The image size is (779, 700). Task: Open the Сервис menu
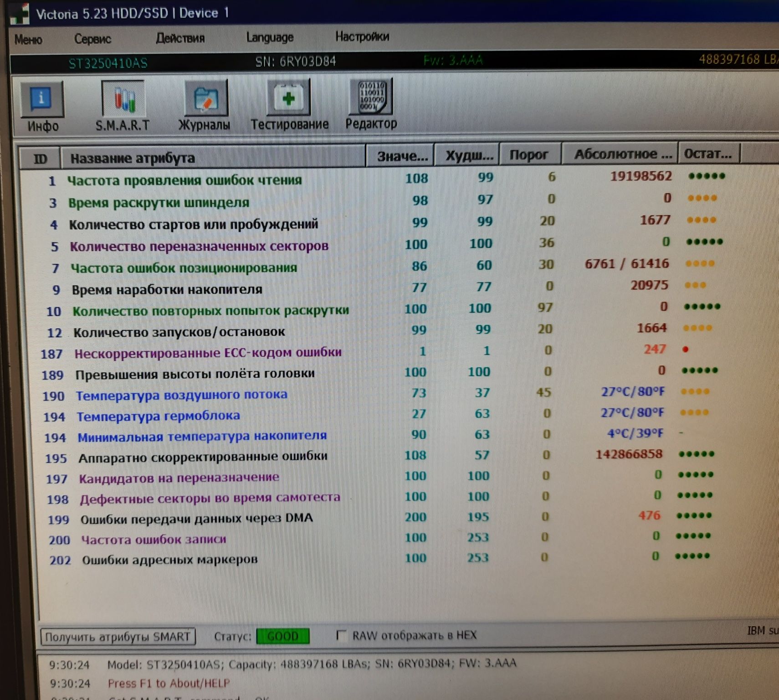click(92, 39)
